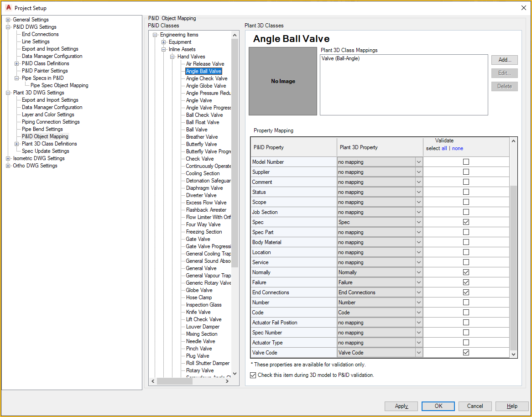Enable Validate for the Code property

[x=466, y=312]
